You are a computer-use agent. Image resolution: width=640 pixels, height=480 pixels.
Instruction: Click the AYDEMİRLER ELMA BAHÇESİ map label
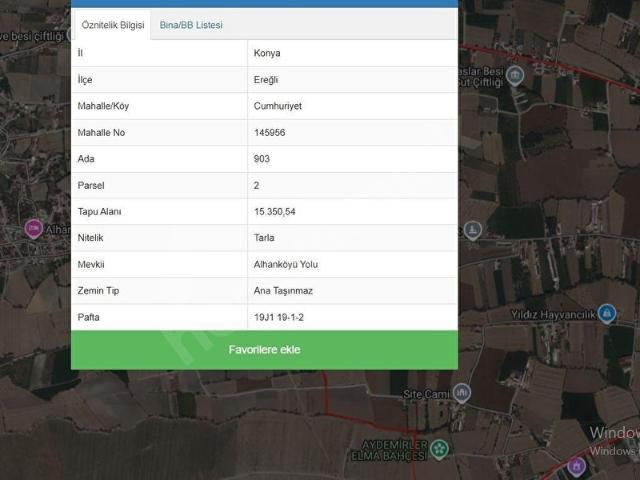(389, 451)
